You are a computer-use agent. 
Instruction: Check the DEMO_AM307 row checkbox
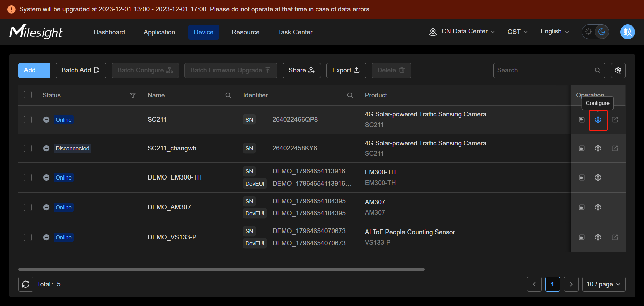28,207
